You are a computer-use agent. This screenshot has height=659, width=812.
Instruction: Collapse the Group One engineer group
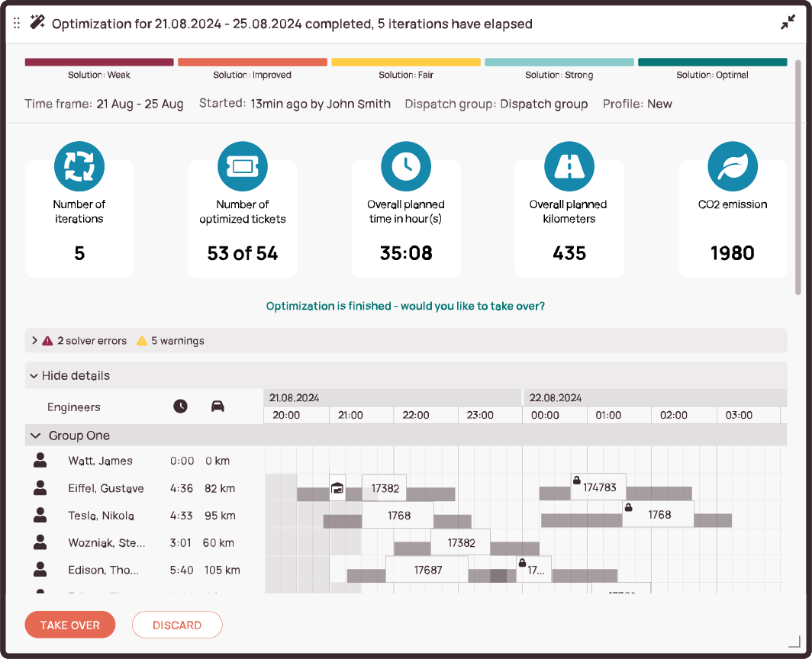35,436
